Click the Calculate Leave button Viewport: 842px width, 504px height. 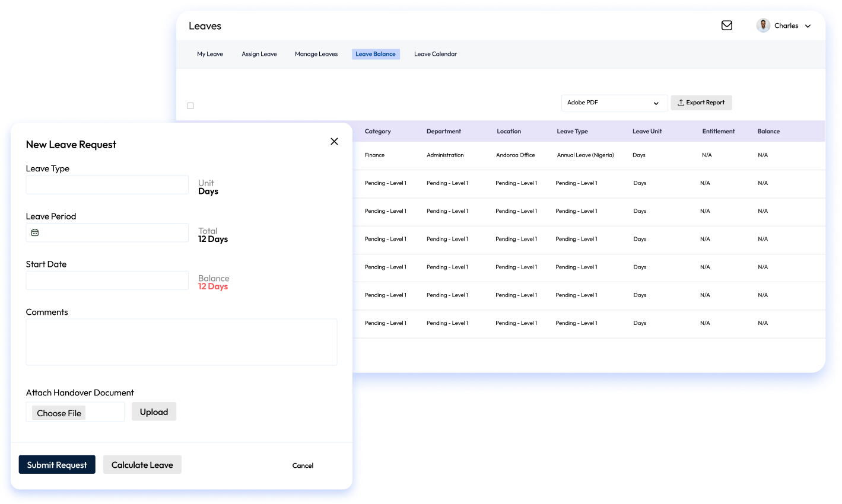tap(142, 465)
